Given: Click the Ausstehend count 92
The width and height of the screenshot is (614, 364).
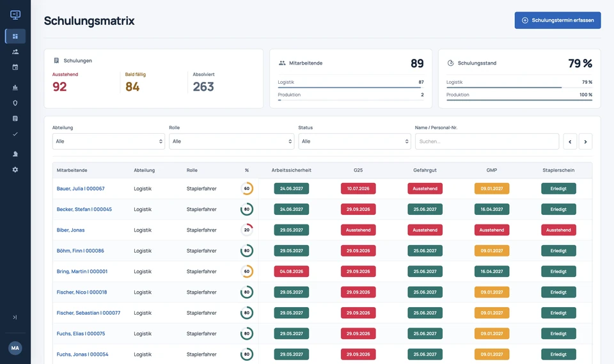Looking at the screenshot, I should tap(59, 86).
